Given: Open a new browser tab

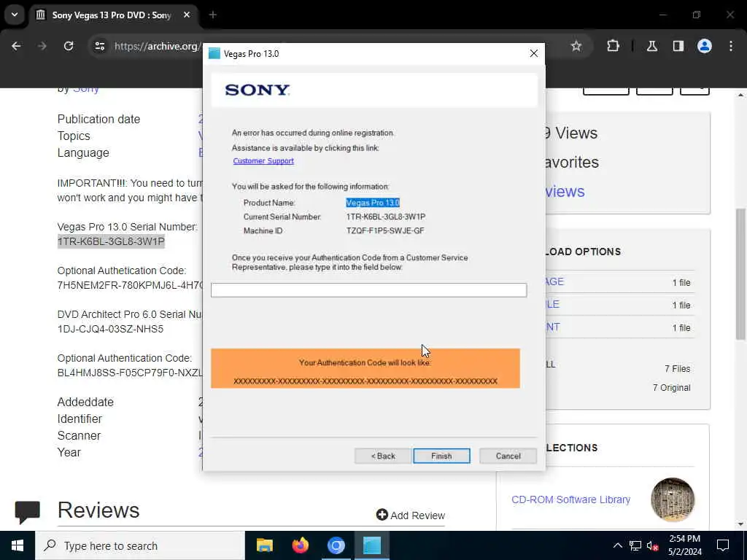Looking at the screenshot, I should [x=213, y=15].
